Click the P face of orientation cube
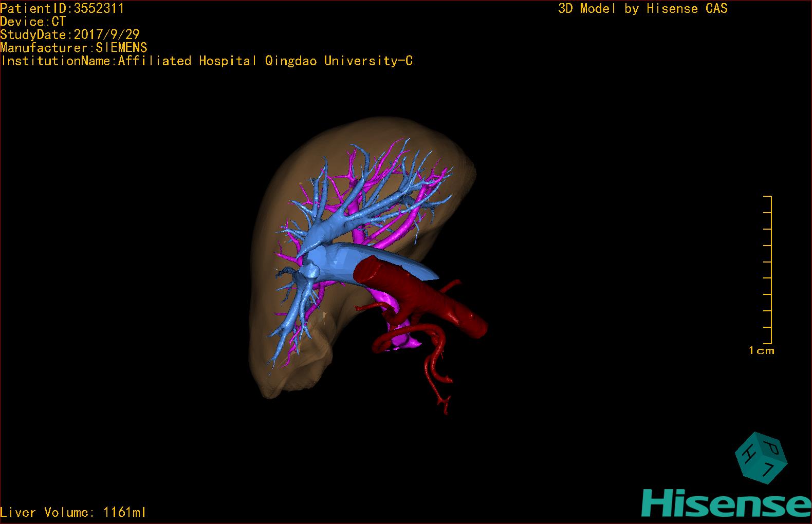The image size is (812, 524). tap(772, 445)
